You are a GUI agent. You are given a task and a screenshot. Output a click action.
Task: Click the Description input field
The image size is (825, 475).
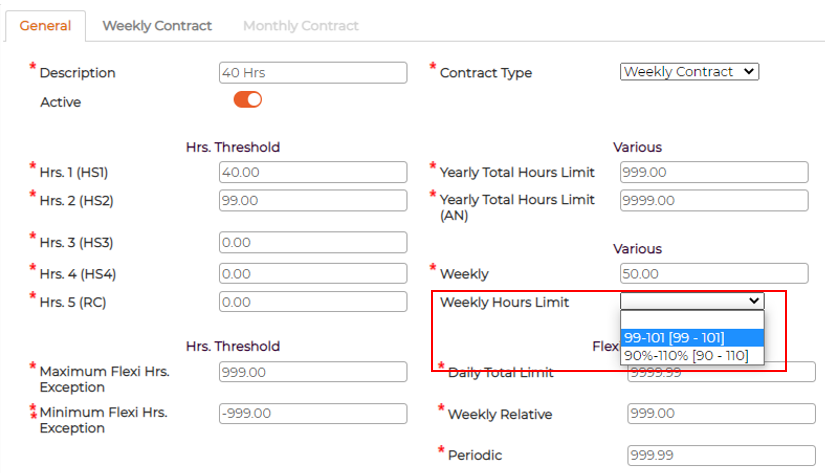tap(313, 73)
